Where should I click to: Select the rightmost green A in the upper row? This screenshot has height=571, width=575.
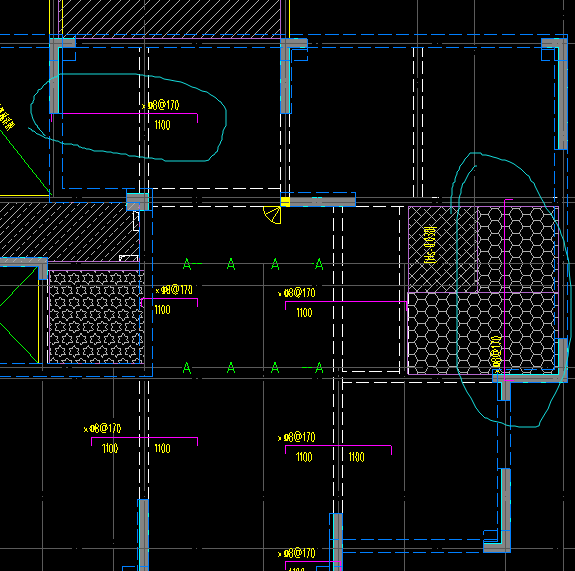coord(319,264)
